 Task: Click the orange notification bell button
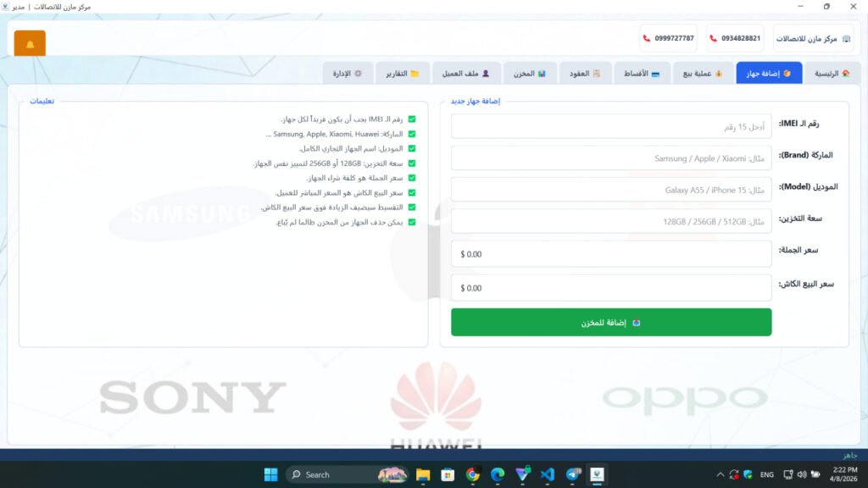[x=30, y=44]
